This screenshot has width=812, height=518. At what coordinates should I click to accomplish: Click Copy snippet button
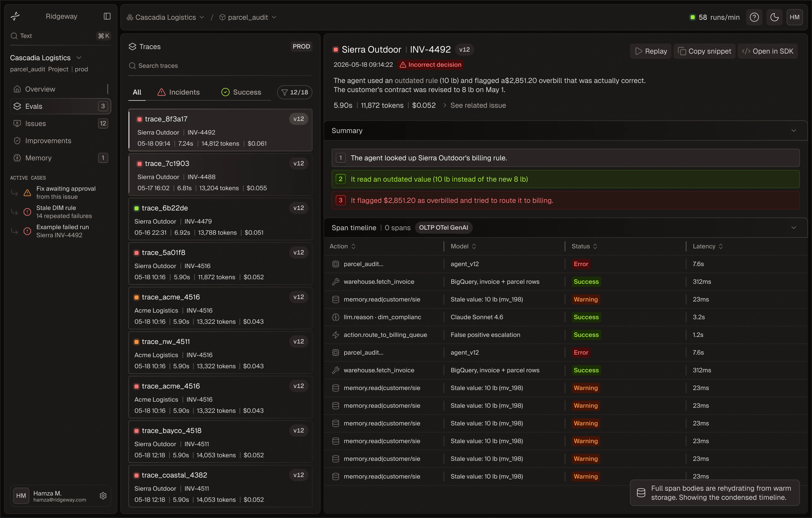pos(704,51)
